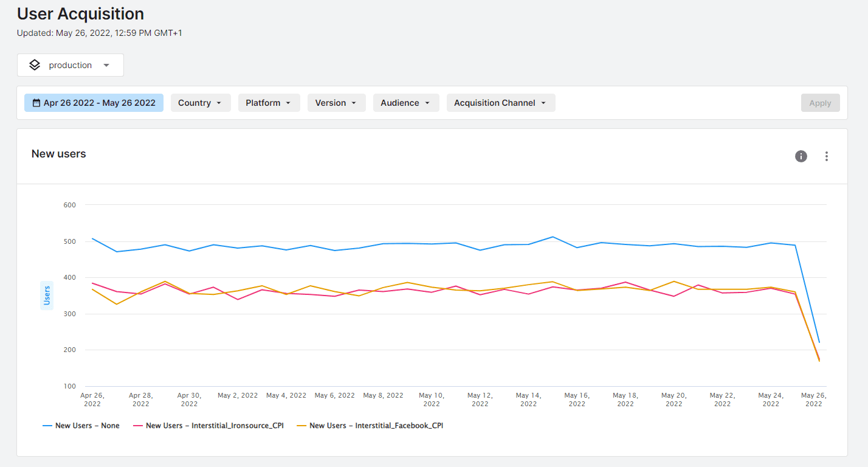Open the New users info tooltip icon

point(801,156)
